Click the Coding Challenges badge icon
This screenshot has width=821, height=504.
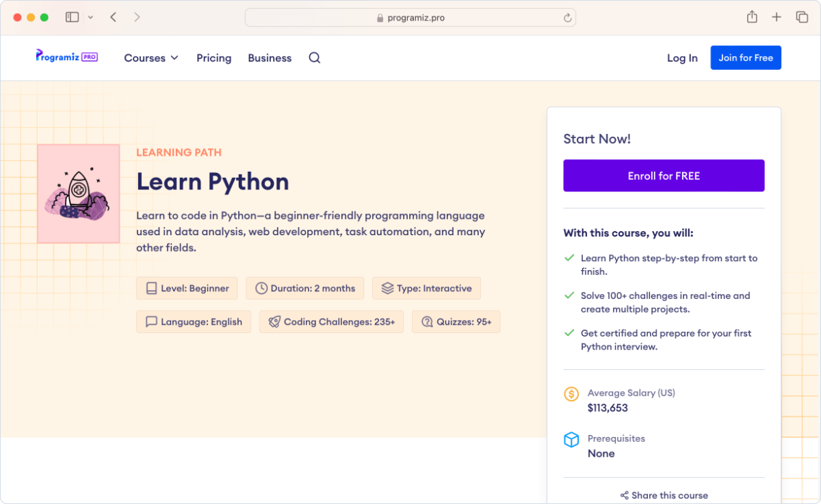tap(274, 322)
